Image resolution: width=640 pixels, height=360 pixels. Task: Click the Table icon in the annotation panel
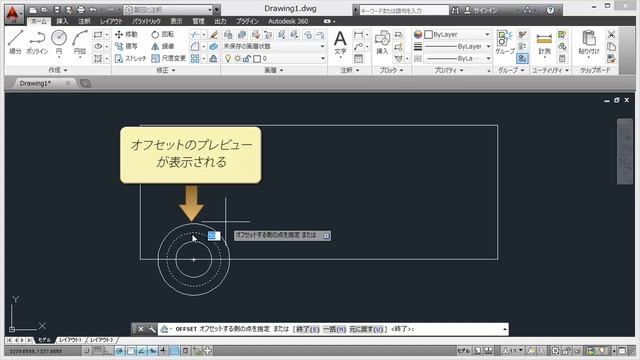click(358, 59)
